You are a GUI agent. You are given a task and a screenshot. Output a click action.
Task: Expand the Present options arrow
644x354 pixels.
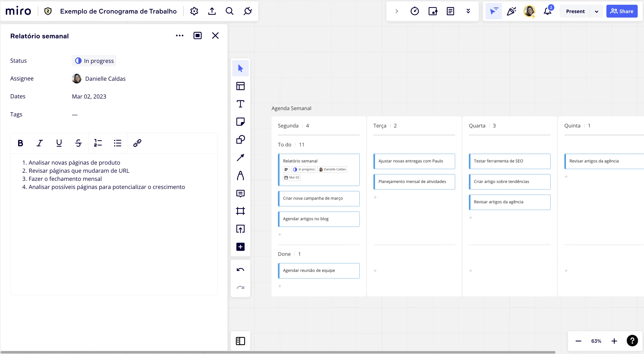(x=596, y=11)
